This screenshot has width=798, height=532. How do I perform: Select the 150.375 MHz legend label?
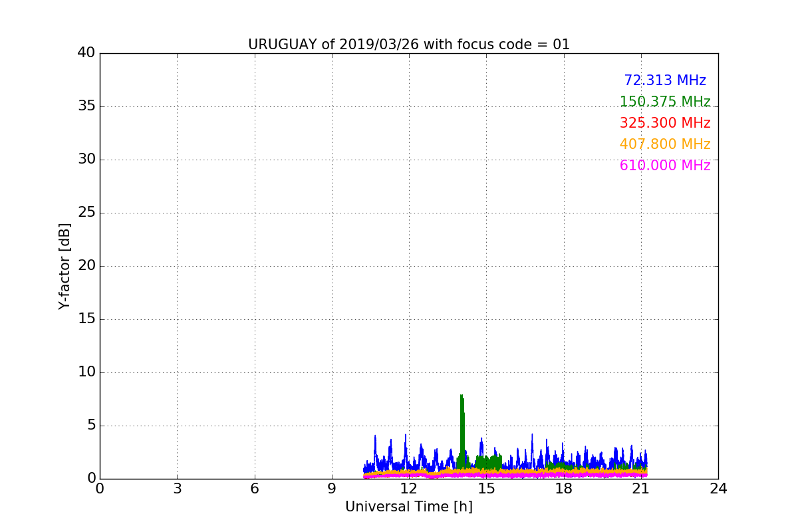[665, 102]
